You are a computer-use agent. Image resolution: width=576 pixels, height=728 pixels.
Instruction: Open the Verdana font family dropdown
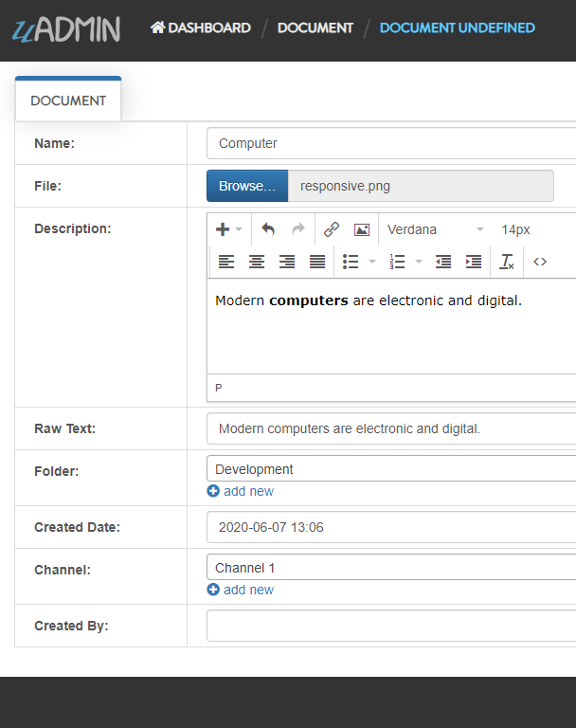click(x=436, y=229)
